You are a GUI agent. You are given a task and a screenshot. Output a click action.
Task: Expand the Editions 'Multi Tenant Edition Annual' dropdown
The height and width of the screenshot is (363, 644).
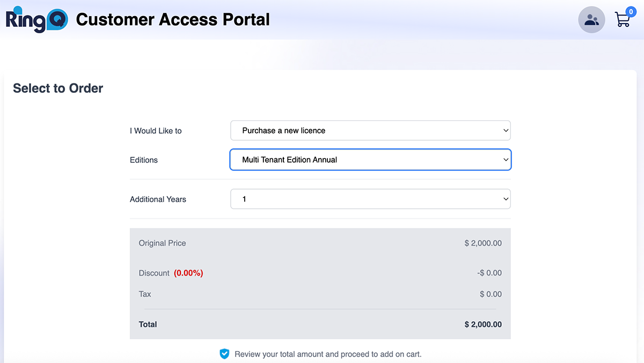tap(370, 159)
